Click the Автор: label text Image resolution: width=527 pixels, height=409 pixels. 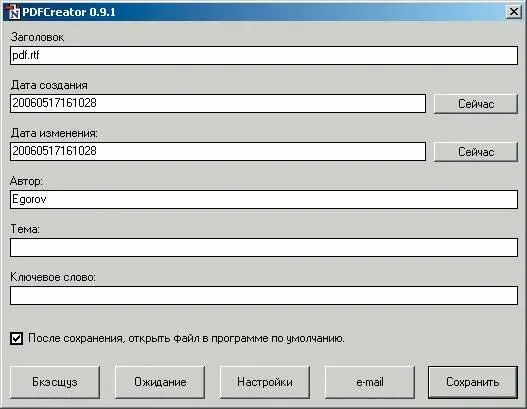pyautogui.click(x=26, y=181)
